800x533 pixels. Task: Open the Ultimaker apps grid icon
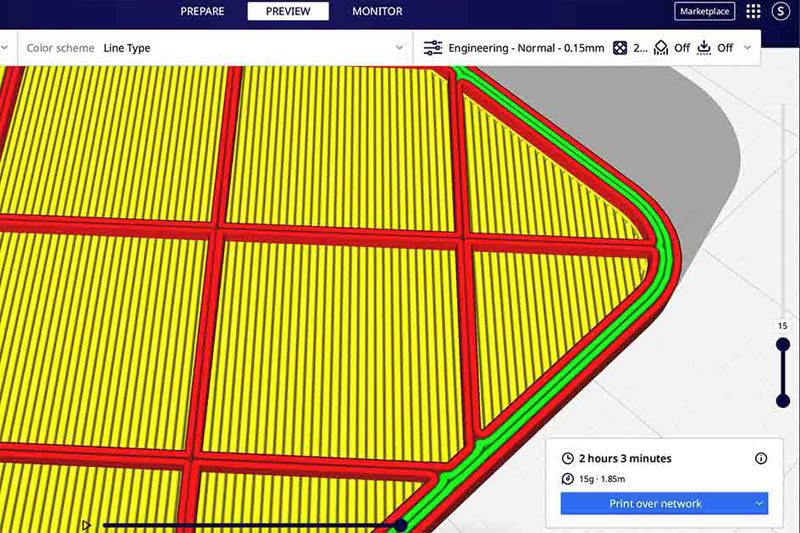(x=753, y=11)
